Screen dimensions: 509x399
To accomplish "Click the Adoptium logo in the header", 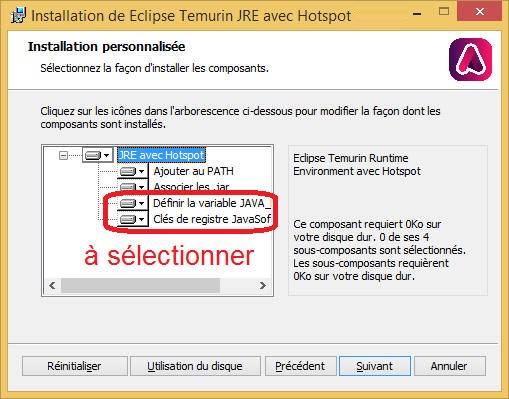I will tap(470, 60).
